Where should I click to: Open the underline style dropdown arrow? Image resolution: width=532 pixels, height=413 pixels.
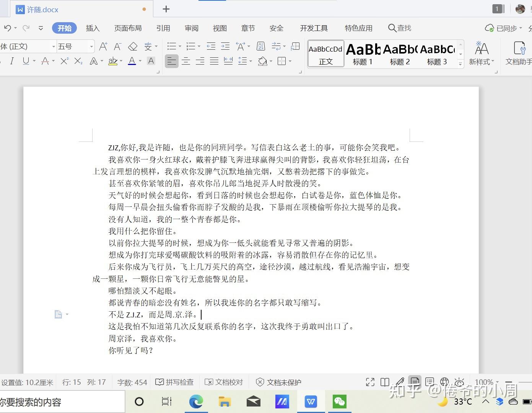click(34, 61)
